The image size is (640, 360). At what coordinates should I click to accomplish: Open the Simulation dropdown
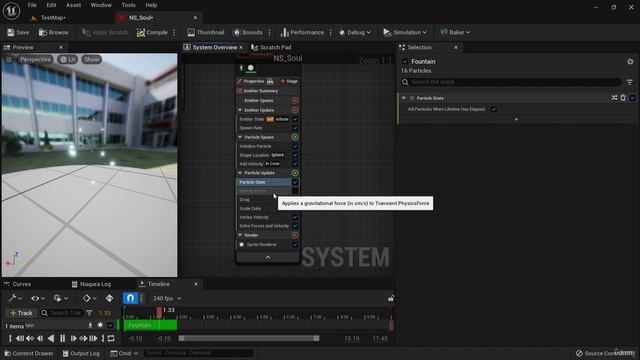[x=405, y=32]
